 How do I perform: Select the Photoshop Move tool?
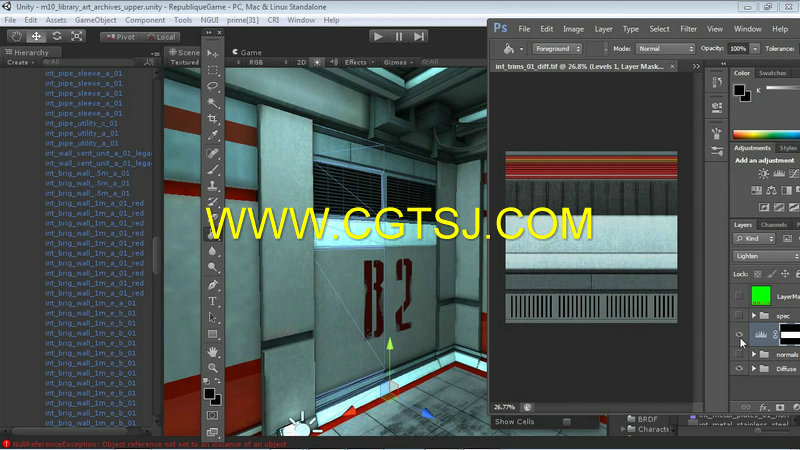[x=213, y=54]
